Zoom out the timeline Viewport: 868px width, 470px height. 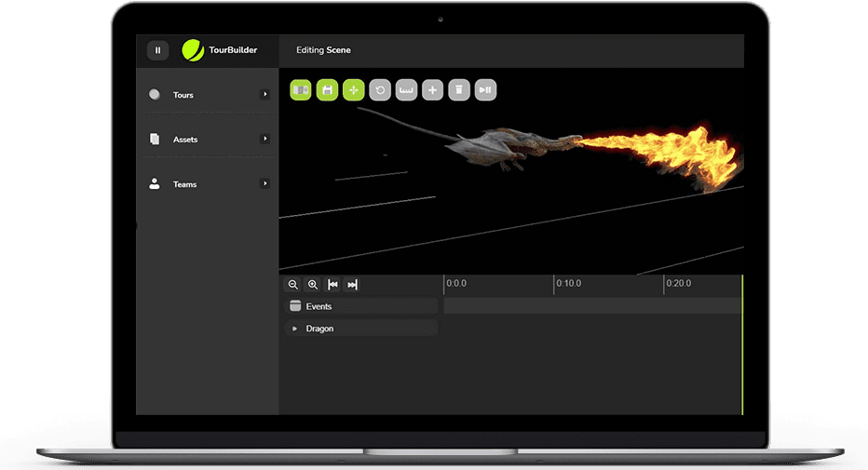tap(292, 285)
